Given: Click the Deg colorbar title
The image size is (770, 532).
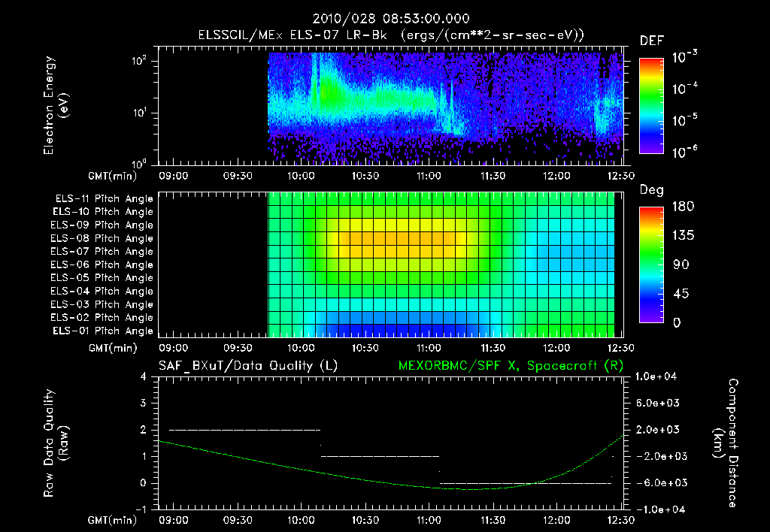Looking at the screenshot, I should tap(652, 190).
